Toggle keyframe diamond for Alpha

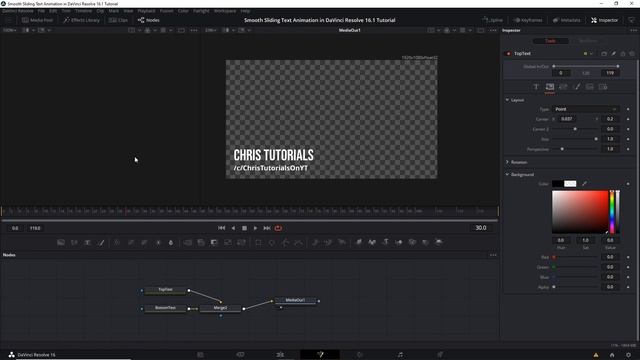click(628, 287)
